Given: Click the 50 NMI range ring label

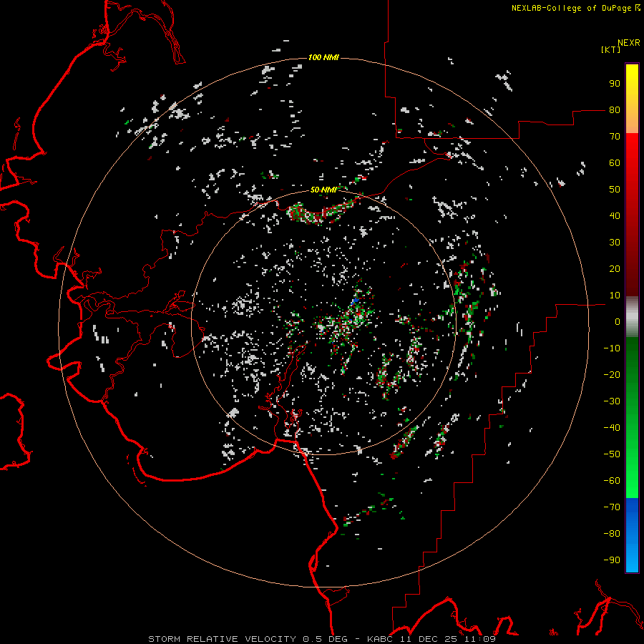Looking at the screenshot, I should (x=323, y=190).
